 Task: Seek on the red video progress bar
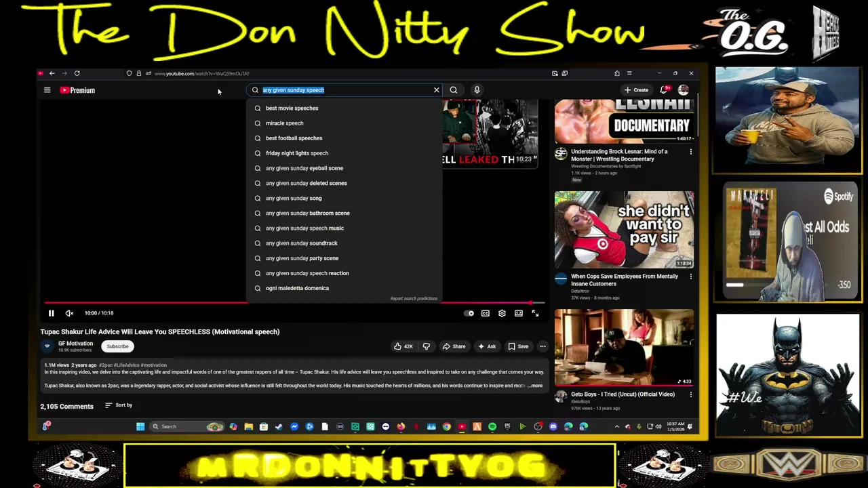pos(294,303)
